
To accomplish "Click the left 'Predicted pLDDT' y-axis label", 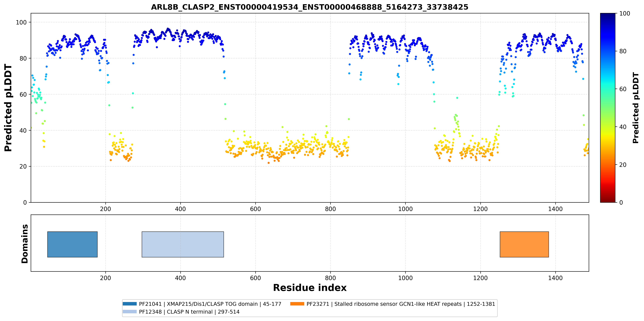I will point(8,108).
